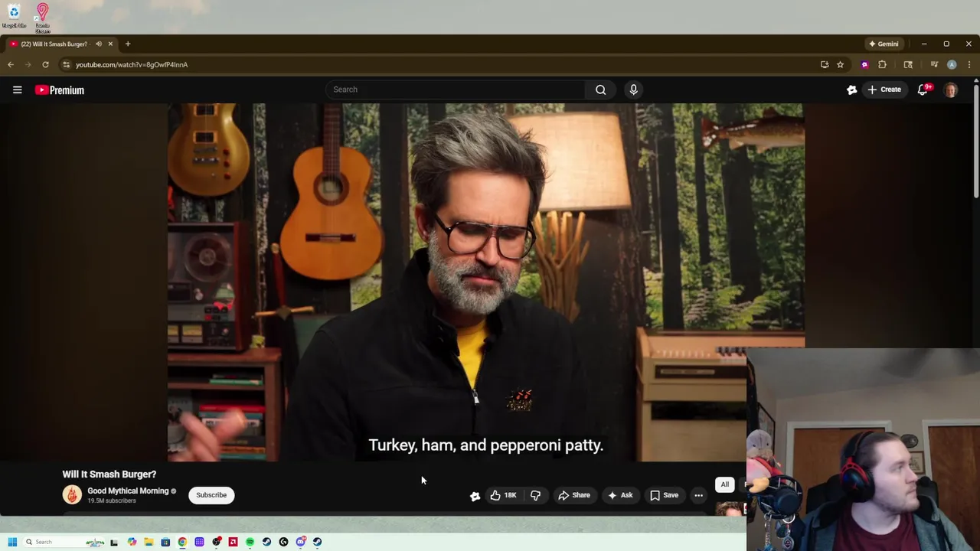Open Chrome media controls icon
The width and height of the screenshot is (980, 551).
tap(934, 64)
